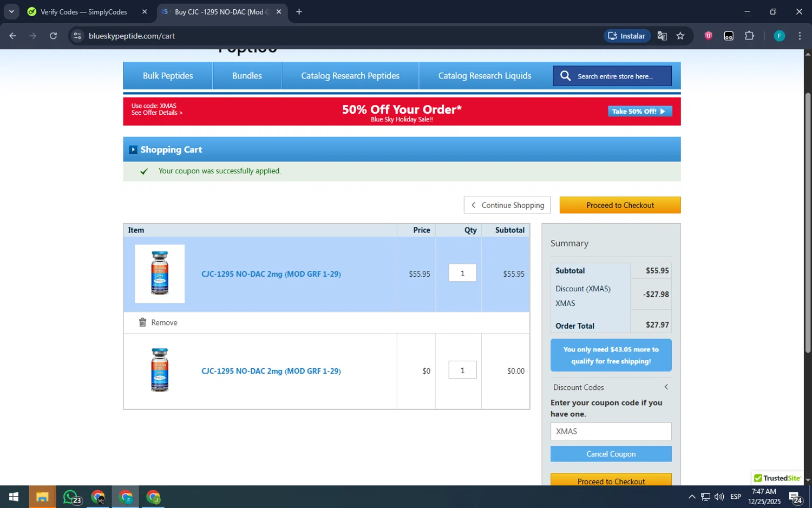
Task: Open site information icon in address bar
Action: tap(77, 36)
